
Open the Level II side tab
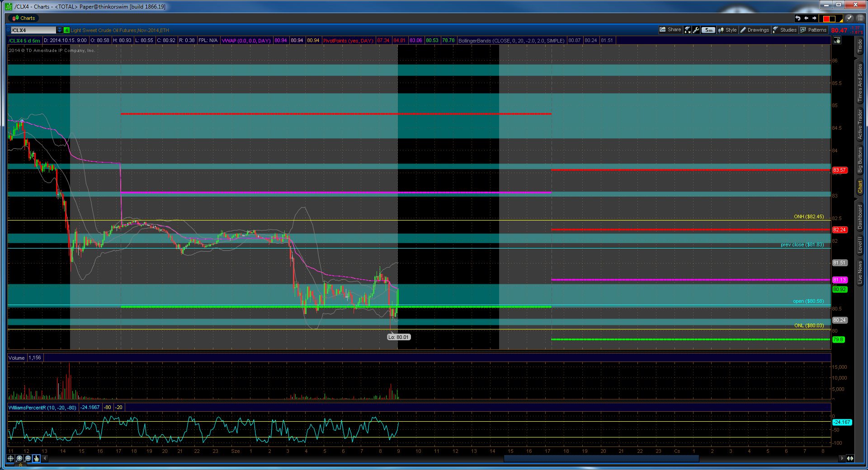tap(860, 245)
